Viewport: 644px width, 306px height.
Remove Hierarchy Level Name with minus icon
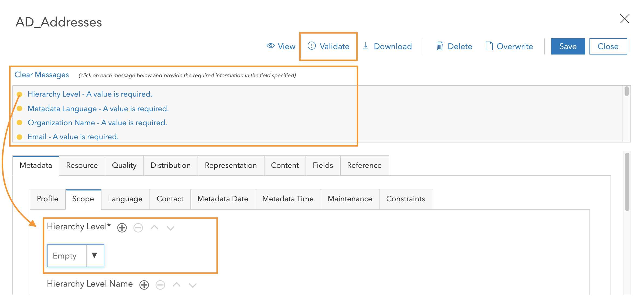pos(160,285)
